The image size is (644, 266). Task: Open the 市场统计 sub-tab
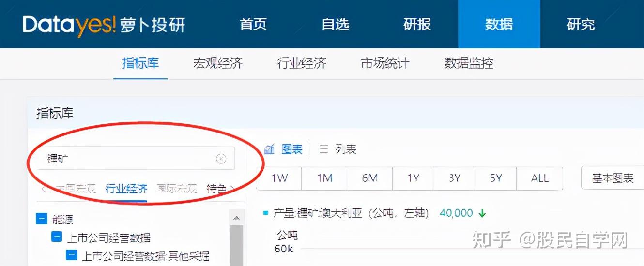tap(385, 63)
